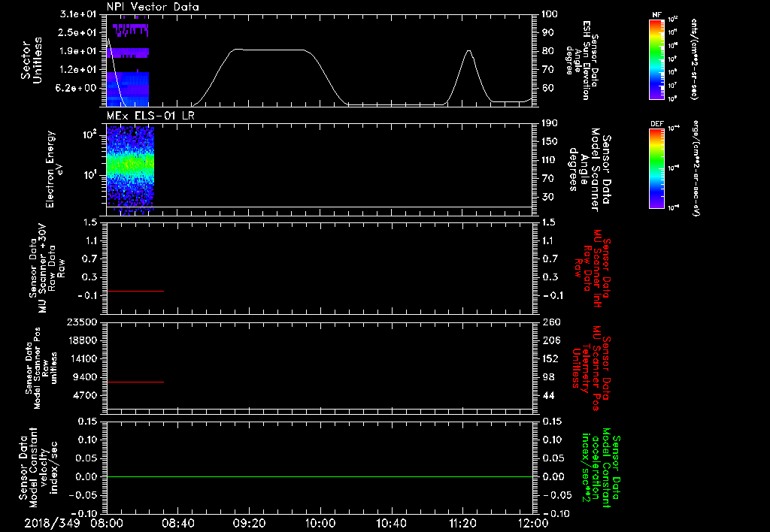770x532 pixels.
Task: Click the 90 degree sun elevation tick
Action: [548, 32]
